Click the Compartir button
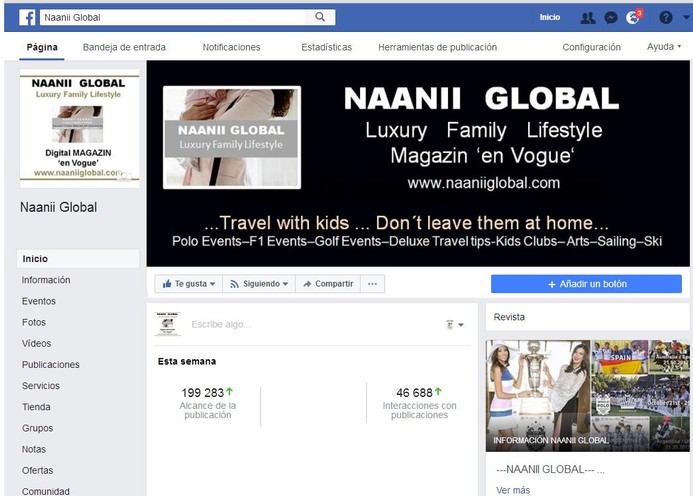The height and width of the screenshot is (496, 693). pyautogui.click(x=328, y=284)
